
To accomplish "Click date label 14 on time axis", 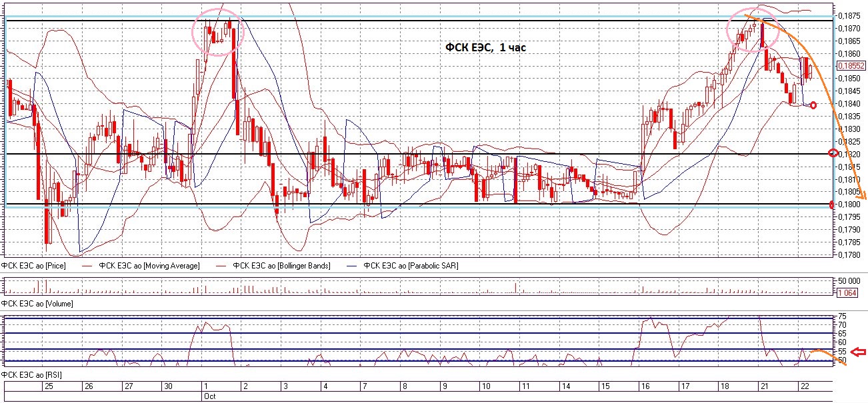I will click(567, 386).
